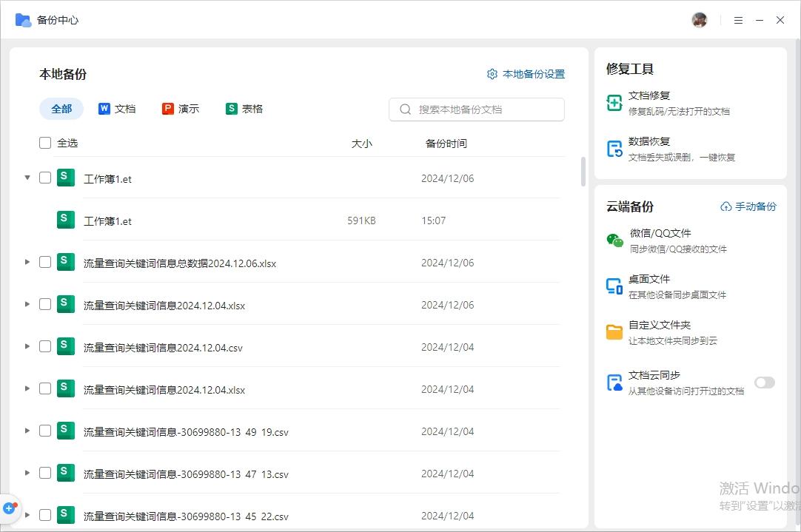Image resolution: width=801 pixels, height=532 pixels.
Task: Click the spreadsheet icon of 流量查询关键词信息总数据2024.12.06.xlsx
Action: (65, 262)
